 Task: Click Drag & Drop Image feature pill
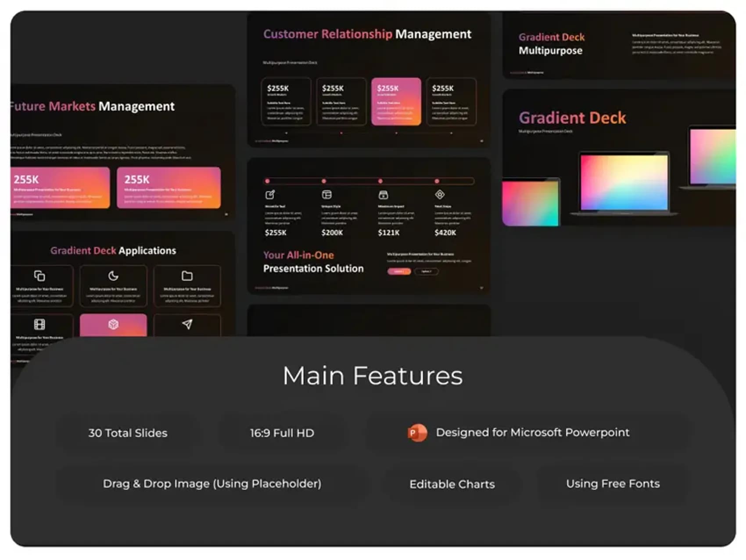click(212, 484)
